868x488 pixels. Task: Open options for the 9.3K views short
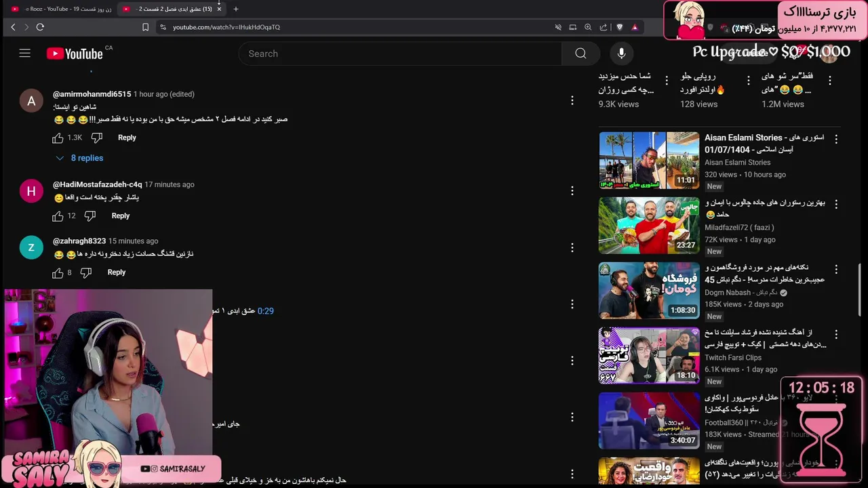[667, 80]
